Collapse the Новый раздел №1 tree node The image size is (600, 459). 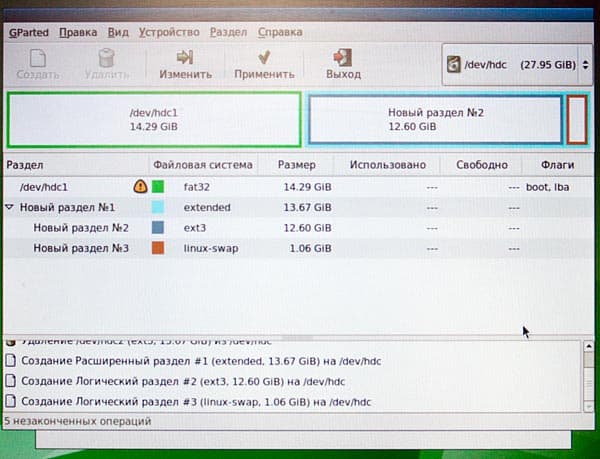(10, 207)
